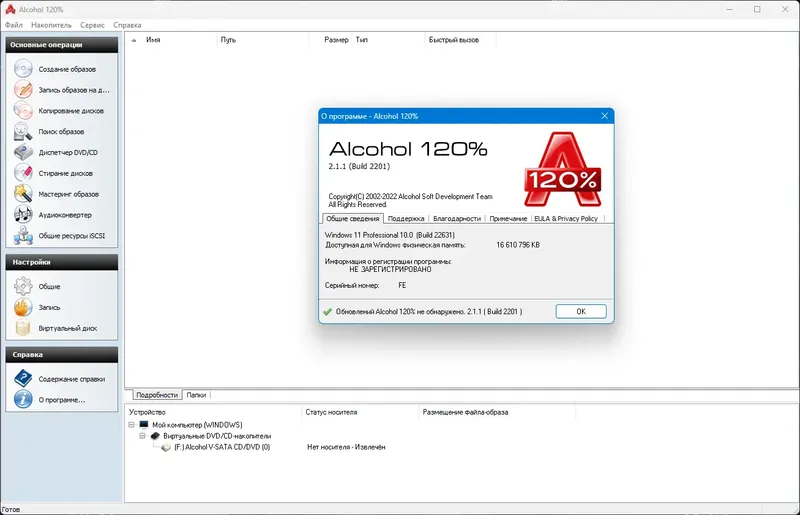This screenshot has height=515, width=800.
Task: Sort the list by Путь column
Action: tap(263, 40)
